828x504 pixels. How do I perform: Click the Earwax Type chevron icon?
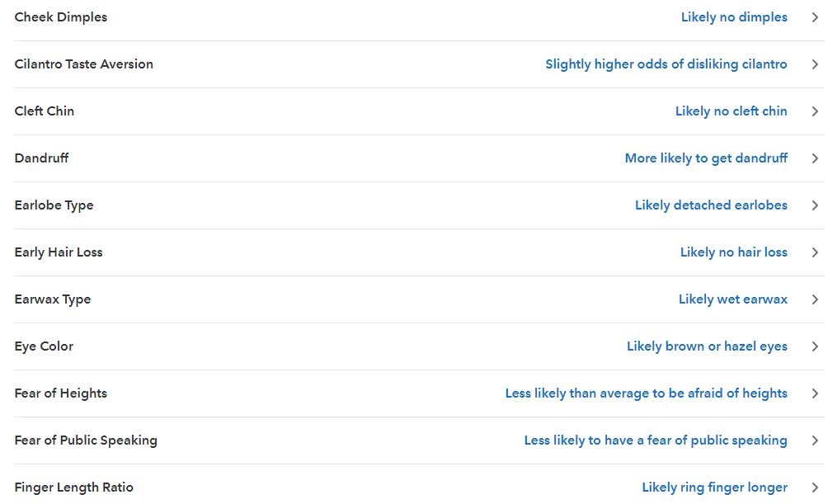(x=814, y=299)
